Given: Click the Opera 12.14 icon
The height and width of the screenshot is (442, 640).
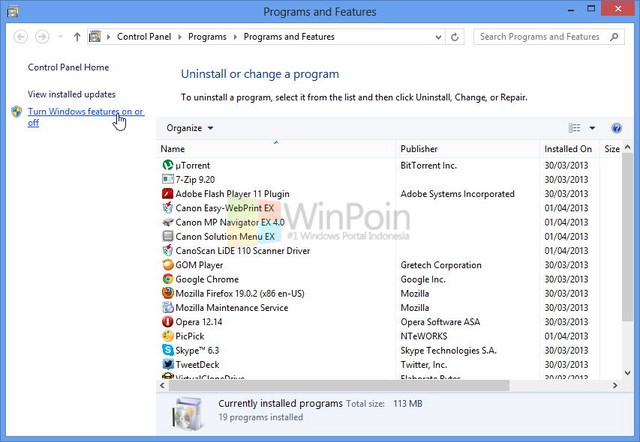Looking at the screenshot, I should tap(168, 322).
